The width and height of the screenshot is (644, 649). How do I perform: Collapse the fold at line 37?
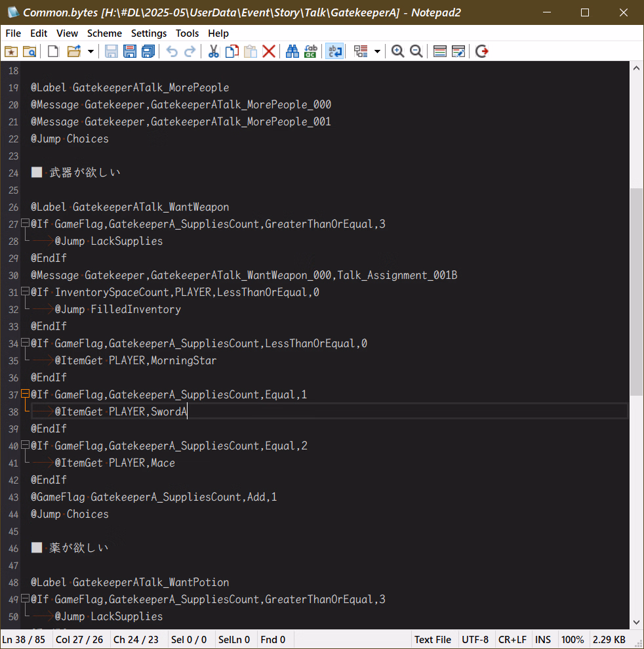point(25,394)
